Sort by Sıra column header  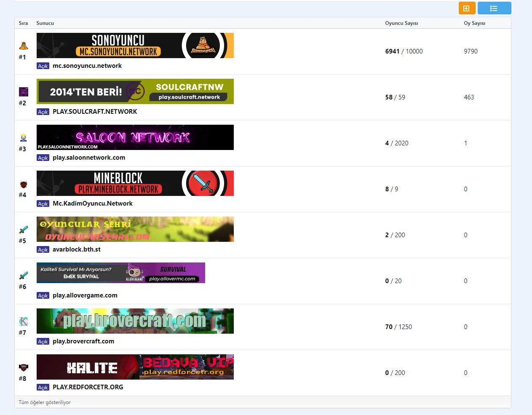[23, 23]
